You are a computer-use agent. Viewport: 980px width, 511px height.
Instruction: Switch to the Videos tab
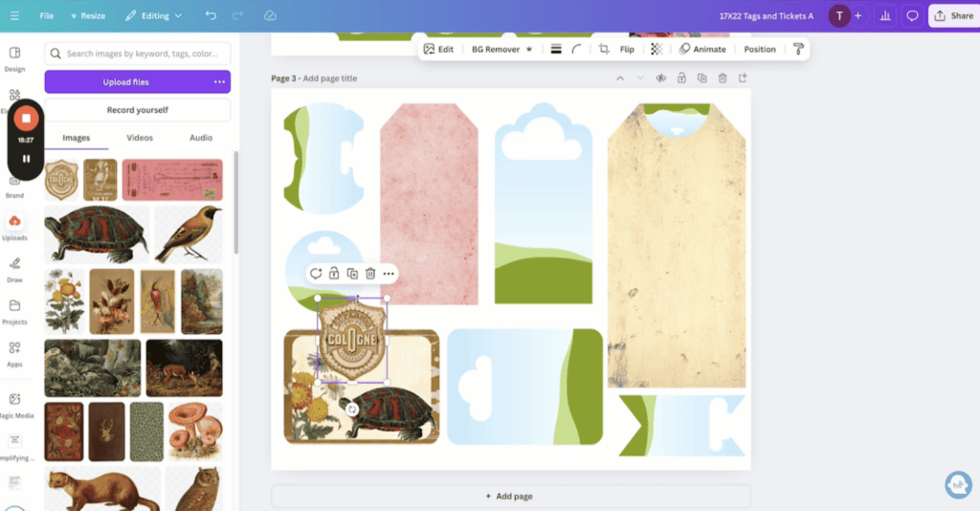pyautogui.click(x=140, y=138)
